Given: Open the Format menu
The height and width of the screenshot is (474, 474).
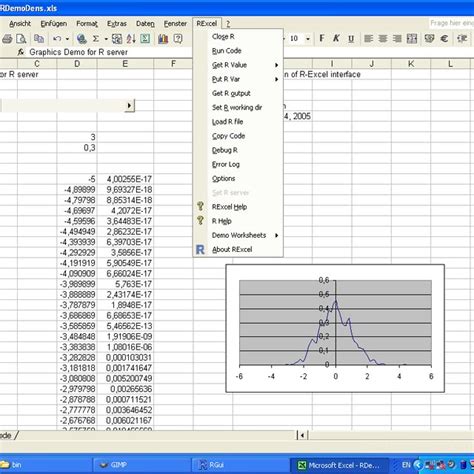Looking at the screenshot, I should tap(87, 24).
